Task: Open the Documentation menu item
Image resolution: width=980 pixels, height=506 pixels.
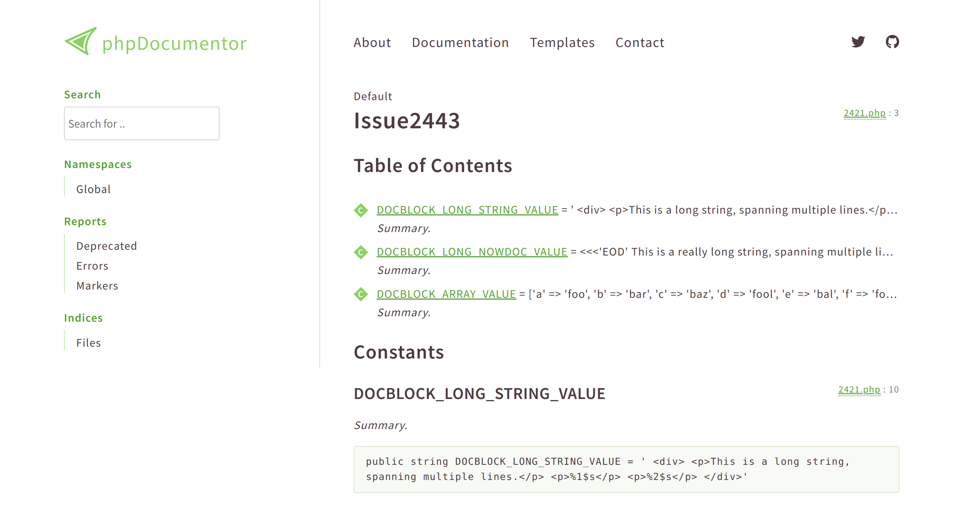Action: point(460,43)
